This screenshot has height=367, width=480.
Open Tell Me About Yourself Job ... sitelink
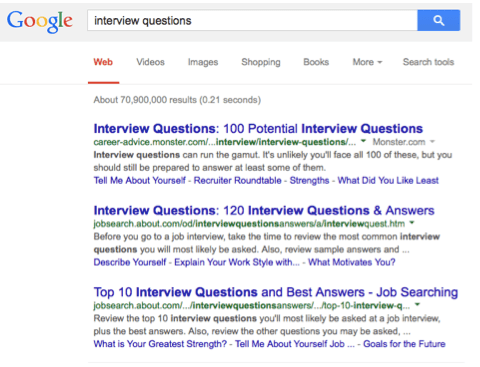pos(295,344)
